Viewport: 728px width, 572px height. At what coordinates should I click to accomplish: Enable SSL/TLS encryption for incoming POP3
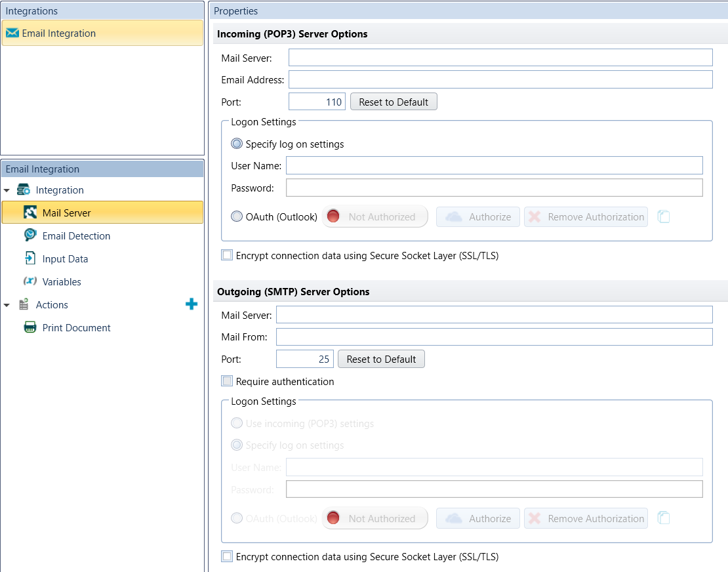pos(227,255)
